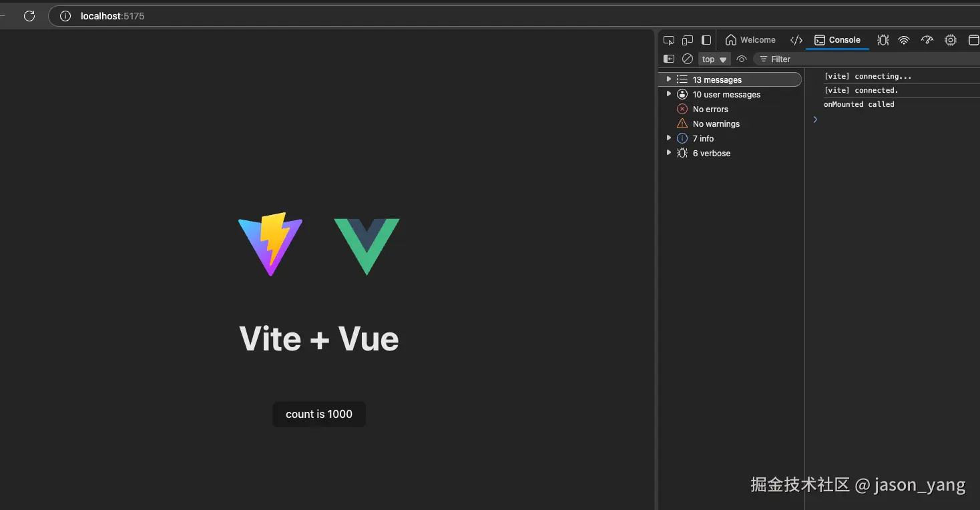This screenshot has width=980, height=510.
Task: Toggle the DevTools activity bar layout icon
Action: click(706, 40)
